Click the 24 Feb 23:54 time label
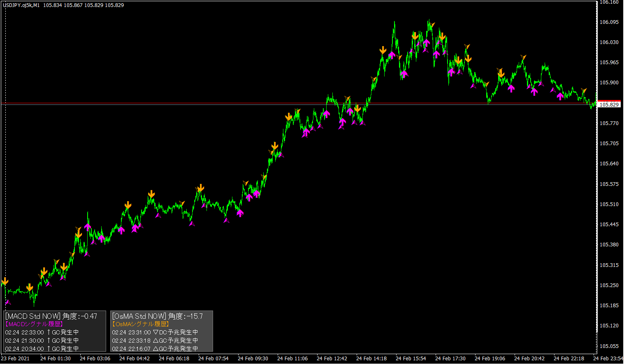 point(608,359)
